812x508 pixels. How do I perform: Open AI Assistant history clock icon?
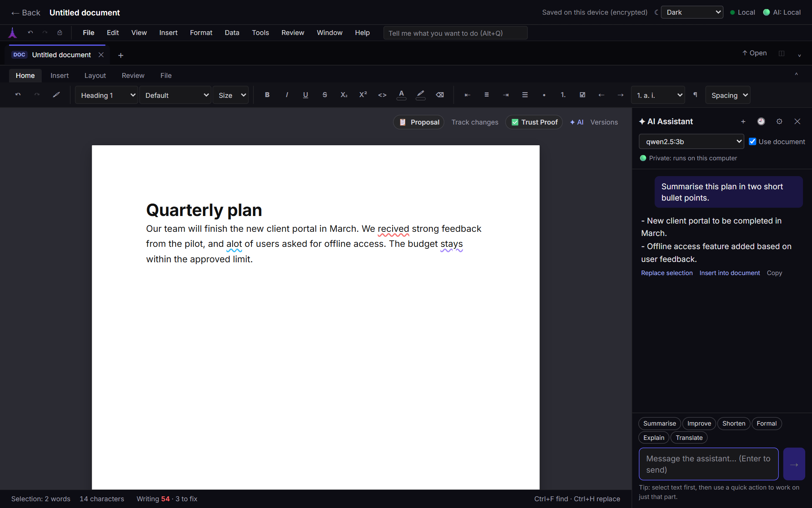pos(761,121)
